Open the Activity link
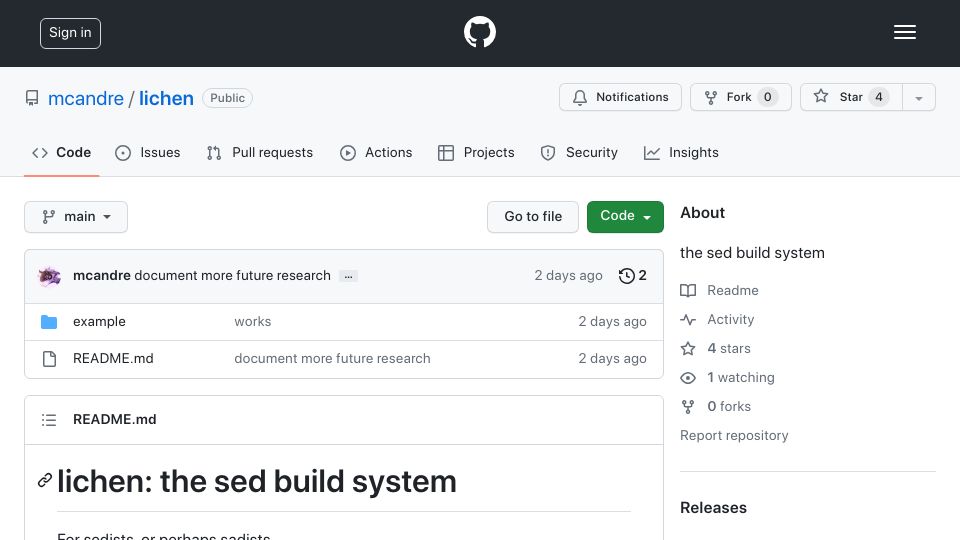Viewport: 960px width, 540px height. (x=730, y=320)
